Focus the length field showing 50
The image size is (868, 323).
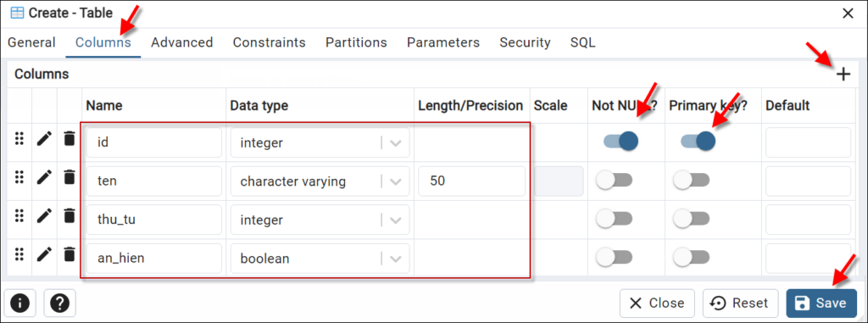pyautogui.click(x=471, y=181)
